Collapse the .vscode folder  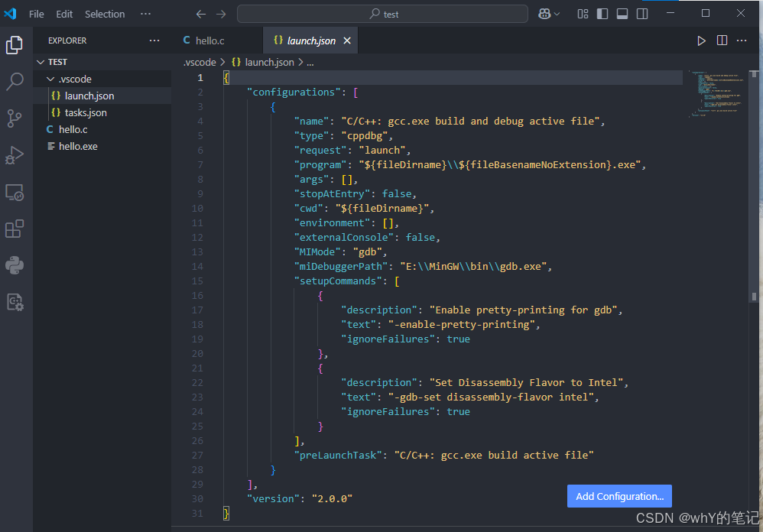point(102,79)
